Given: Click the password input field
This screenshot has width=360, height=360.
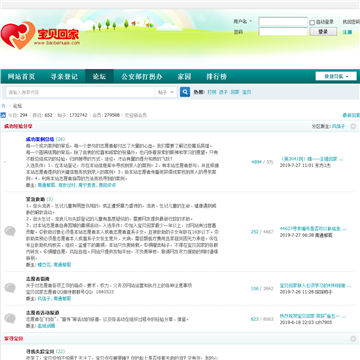Looking at the screenshot, I should (x=283, y=32).
